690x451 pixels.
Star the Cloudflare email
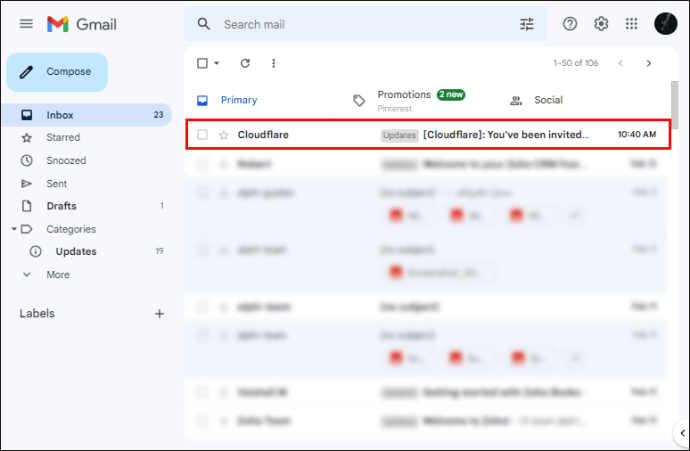click(224, 135)
